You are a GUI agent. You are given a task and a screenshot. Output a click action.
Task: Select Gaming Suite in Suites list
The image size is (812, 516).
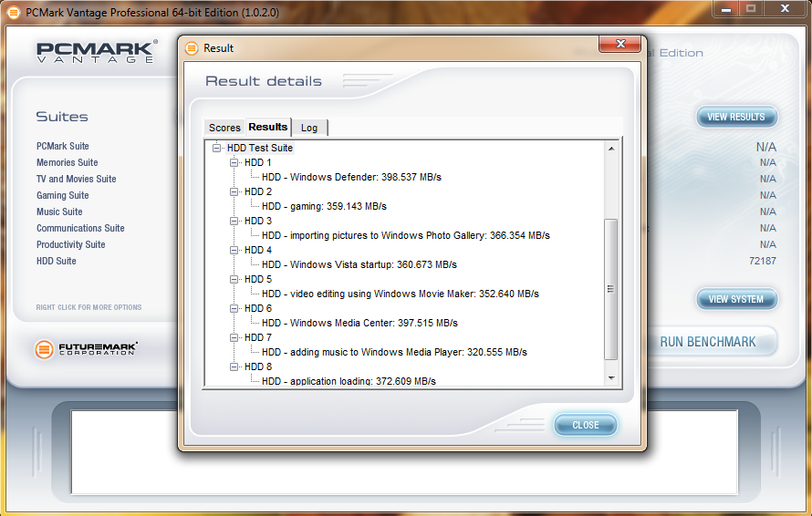[63, 195]
